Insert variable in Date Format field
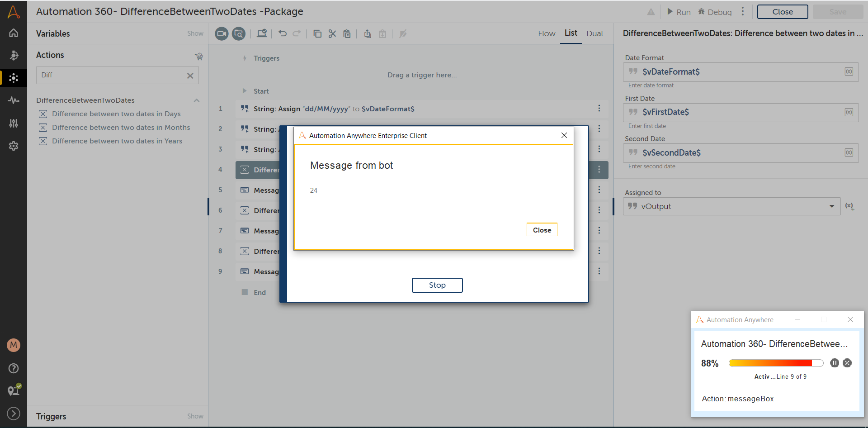This screenshot has height=428, width=868. [x=849, y=71]
